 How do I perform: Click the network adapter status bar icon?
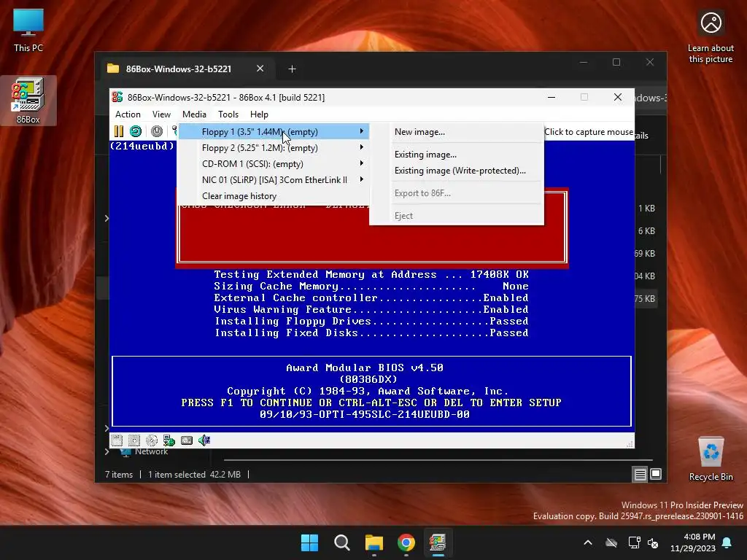pos(169,440)
